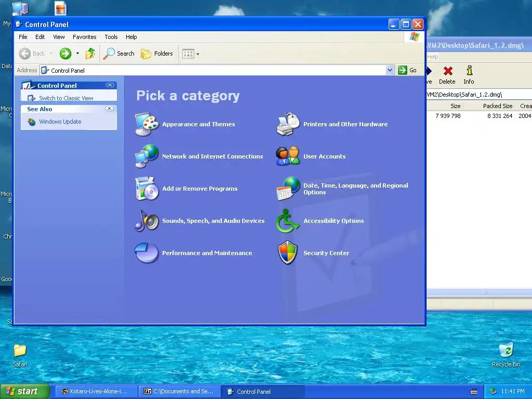532x399 pixels.
Task: Click Accessibility Options link text
Action: click(334, 221)
